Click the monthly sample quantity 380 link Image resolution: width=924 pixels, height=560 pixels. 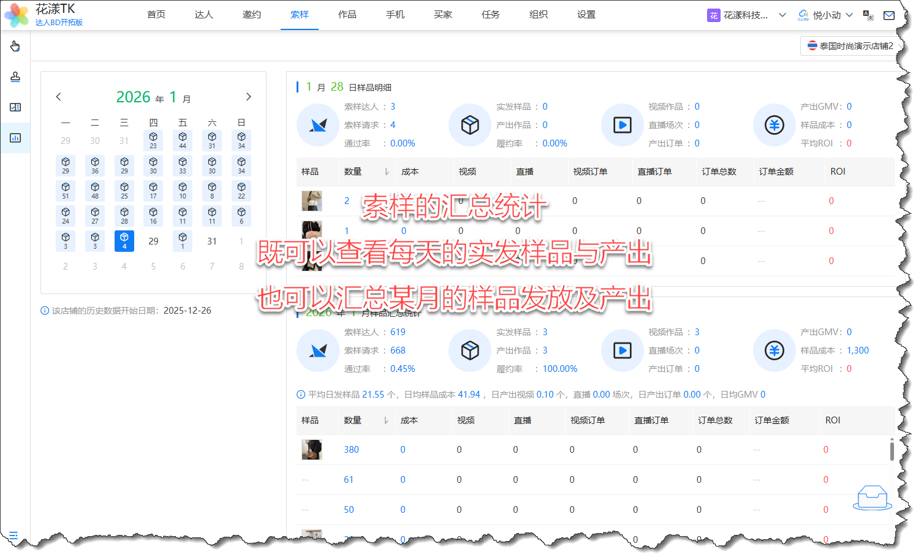[x=351, y=450]
